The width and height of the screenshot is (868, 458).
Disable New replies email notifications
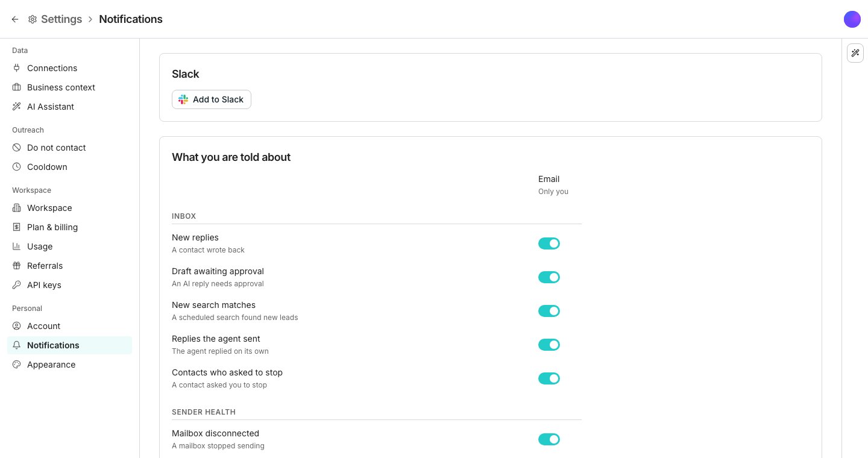(x=549, y=243)
